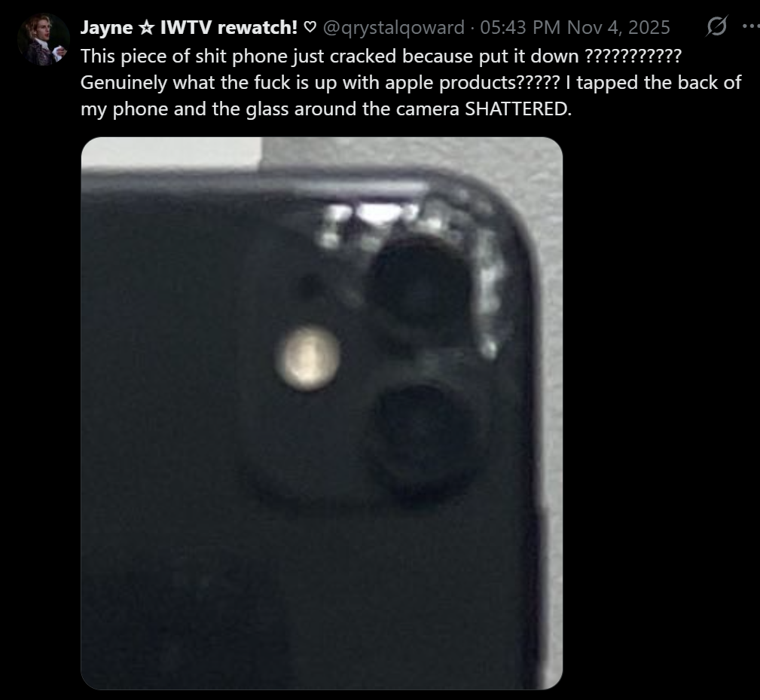The width and height of the screenshot is (760, 700).
Task: Click the star symbol in the display name
Action: [146, 28]
